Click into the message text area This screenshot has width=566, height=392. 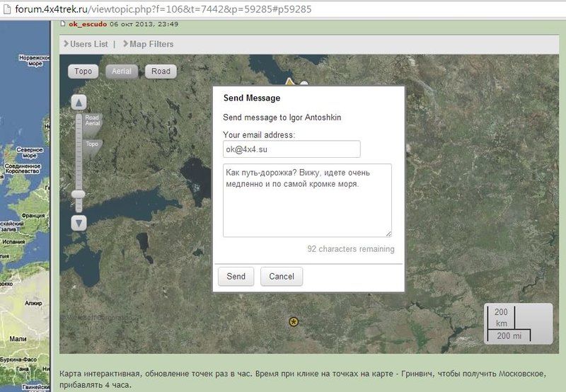coord(307,200)
